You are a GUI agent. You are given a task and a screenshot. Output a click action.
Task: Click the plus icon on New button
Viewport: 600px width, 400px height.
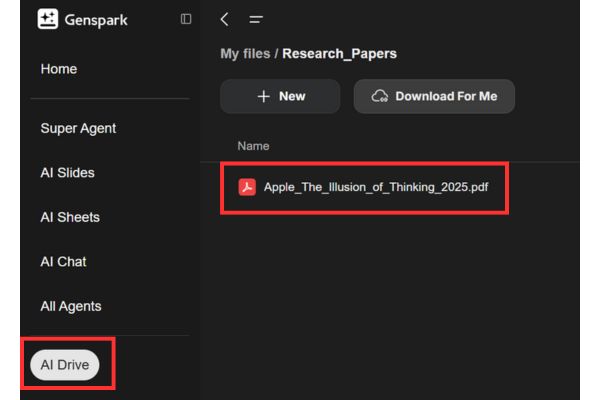264,96
